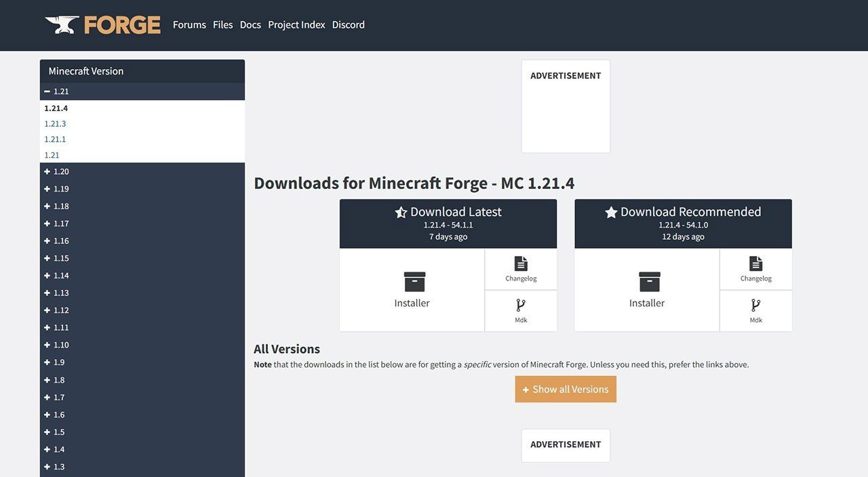
Task: Click the All Versions heading
Action: 287,350
